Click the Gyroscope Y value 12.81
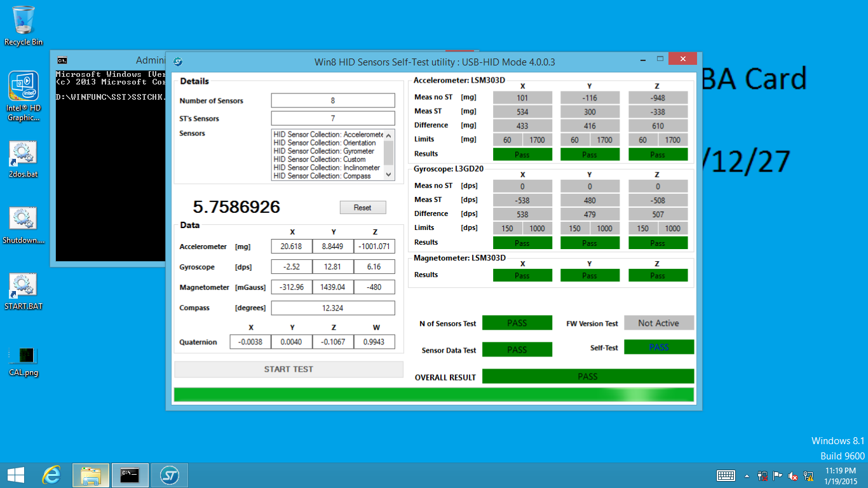This screenshot has height=488, width=868. 333,267
